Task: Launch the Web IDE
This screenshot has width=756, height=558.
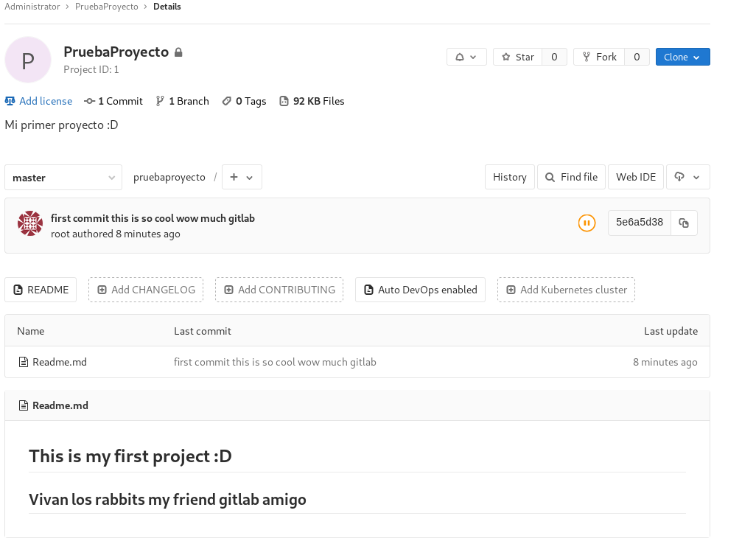Action: coord(635,177)
